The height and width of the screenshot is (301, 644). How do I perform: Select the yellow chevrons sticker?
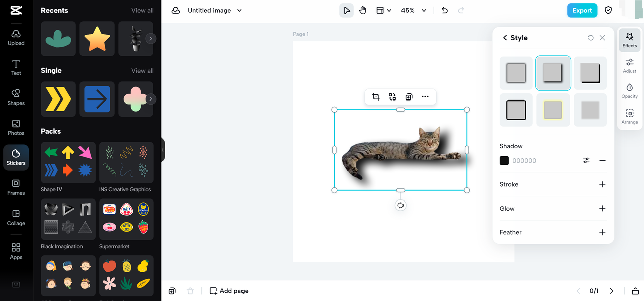(58, 99)
